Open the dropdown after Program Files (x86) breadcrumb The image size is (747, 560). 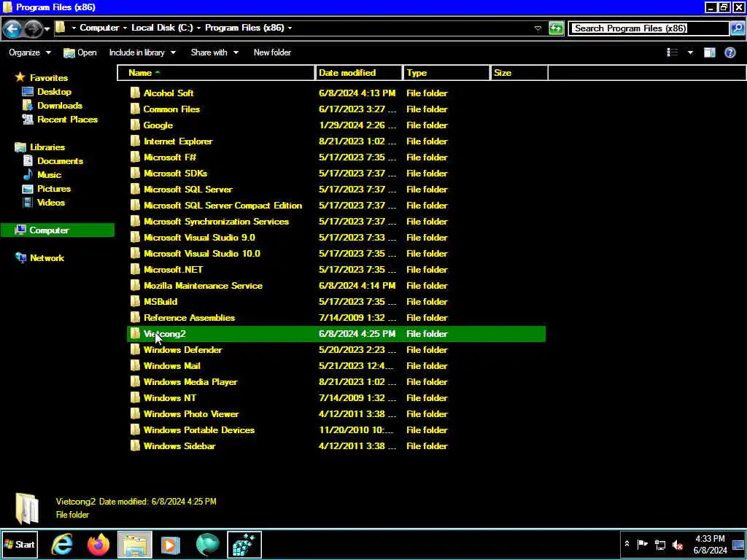pos(290,28)
